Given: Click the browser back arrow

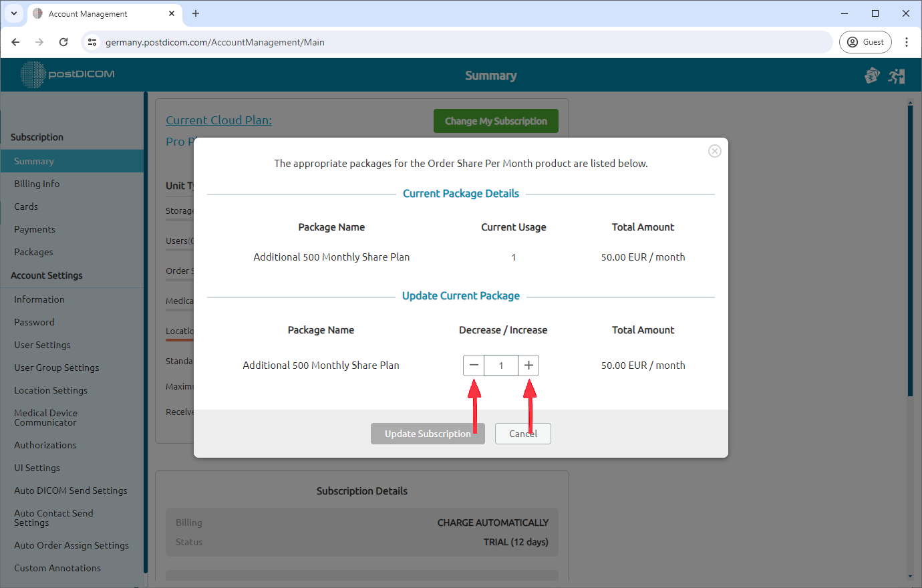Looking at the screenshot, I should (15, 41).
